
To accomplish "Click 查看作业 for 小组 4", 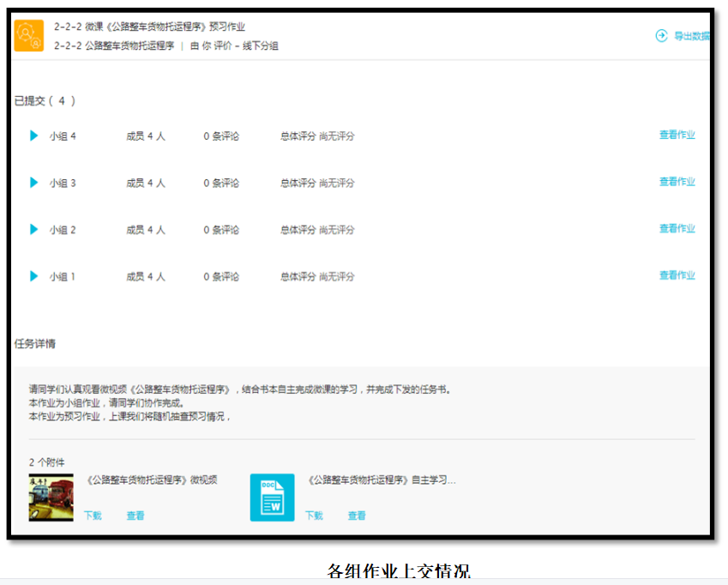I will pos(677,135).
